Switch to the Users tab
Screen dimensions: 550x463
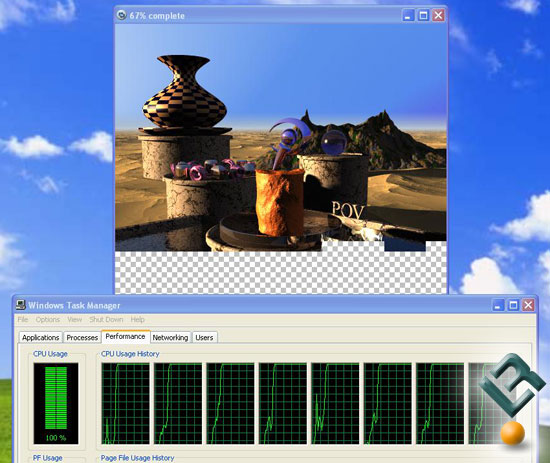pyautogui.click(x=204, y=337)
